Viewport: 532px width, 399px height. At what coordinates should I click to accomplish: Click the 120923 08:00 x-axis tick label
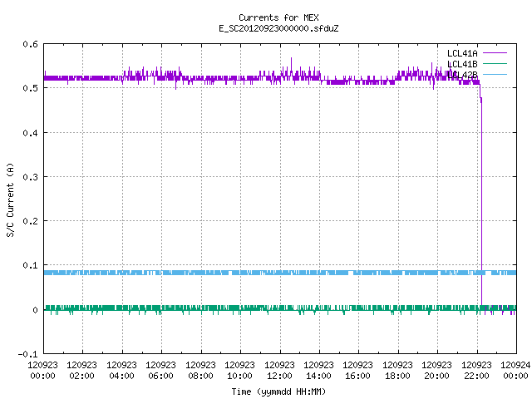click(x=200, y=370)
